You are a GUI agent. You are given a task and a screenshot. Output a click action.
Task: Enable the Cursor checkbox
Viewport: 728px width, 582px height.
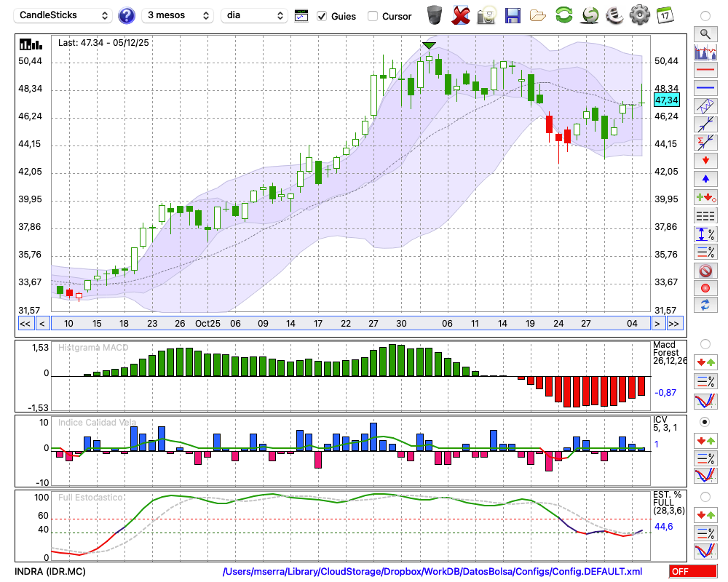click(373, 16)
